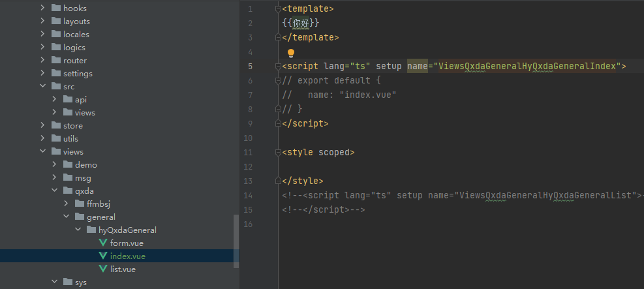Click the <!--</script>--> comment on line 15
This screenshot has height=289, width=644.
324,210
